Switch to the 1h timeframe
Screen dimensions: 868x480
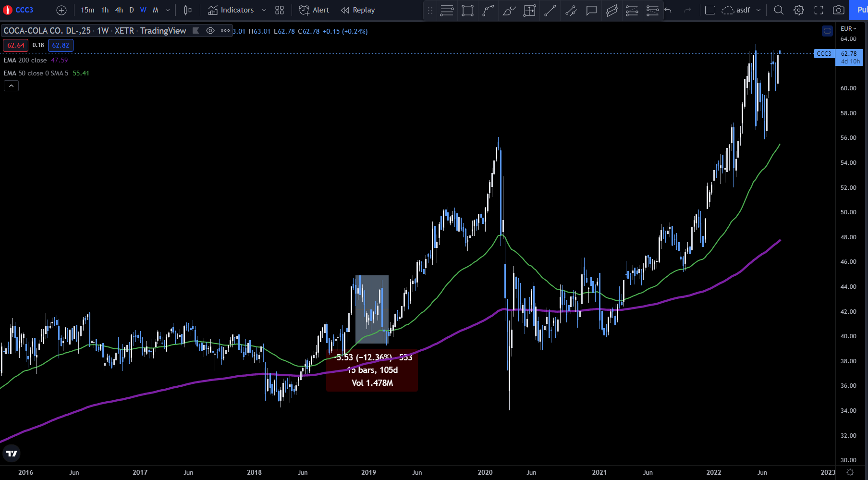[105, 10]
